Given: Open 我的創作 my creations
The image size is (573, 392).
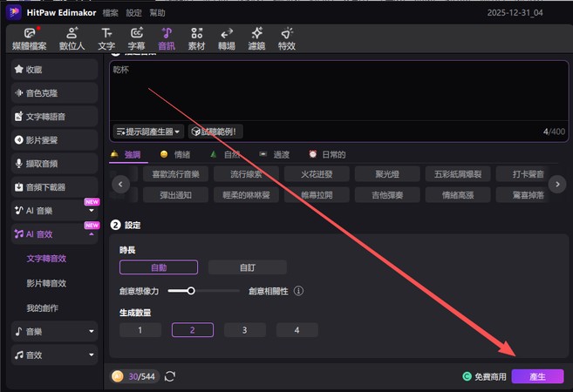Looking at the screenshot, I should point(43,308).
